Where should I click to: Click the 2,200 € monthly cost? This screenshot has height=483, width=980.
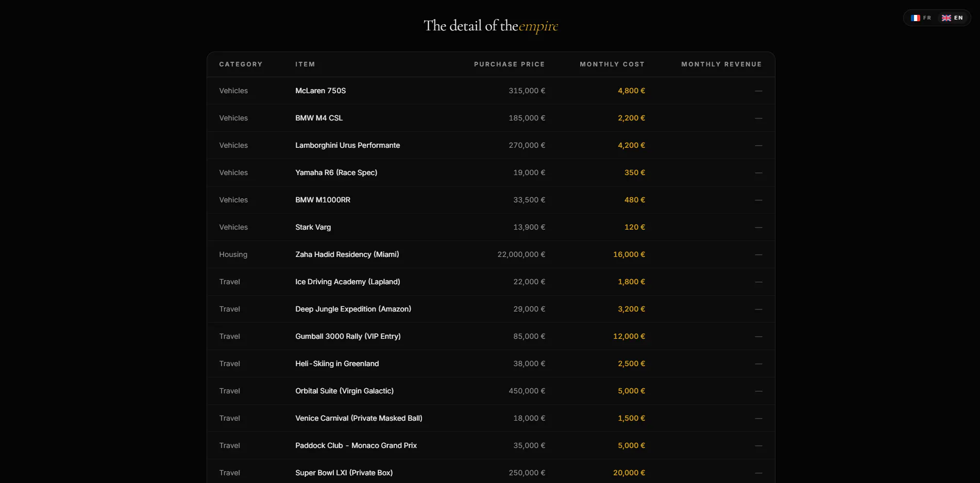(x=631, y=118)
